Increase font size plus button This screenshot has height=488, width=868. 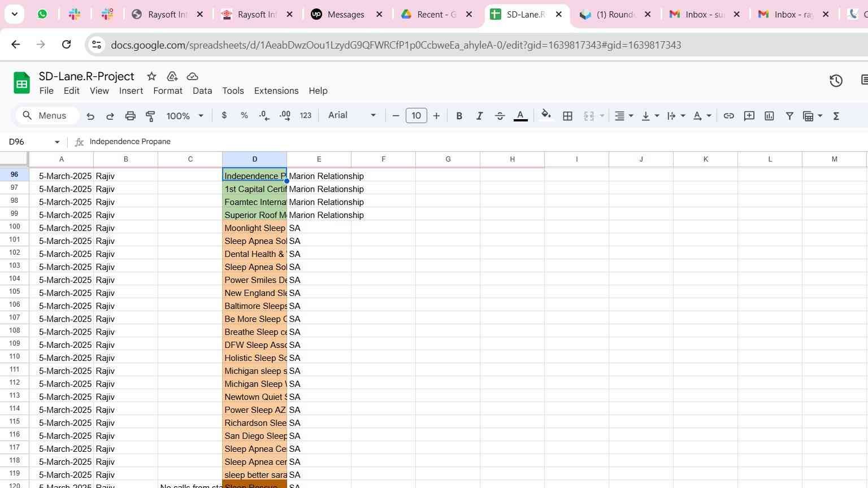pyautogui.click(x=436, y=116)
